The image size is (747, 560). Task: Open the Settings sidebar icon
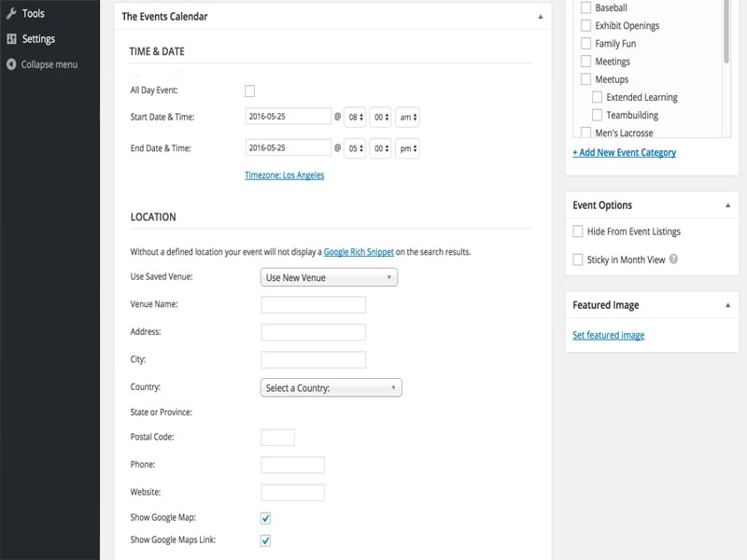[x=11, y=39]
